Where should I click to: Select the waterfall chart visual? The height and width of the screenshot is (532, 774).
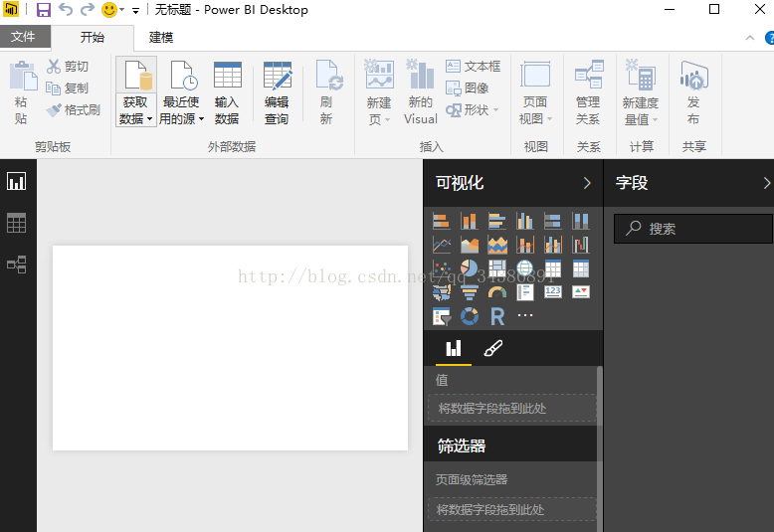[581, 245]
